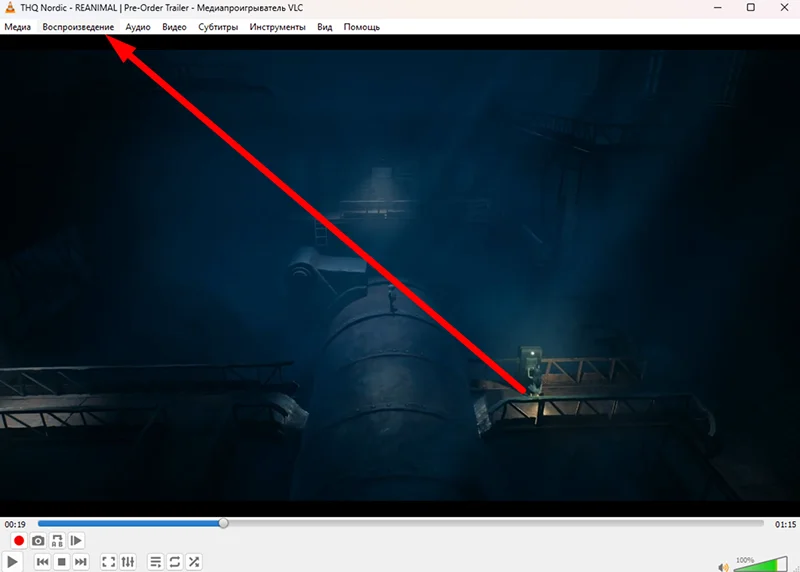
Task: Toggle the repeat loop mode
Action: (174, 562)
